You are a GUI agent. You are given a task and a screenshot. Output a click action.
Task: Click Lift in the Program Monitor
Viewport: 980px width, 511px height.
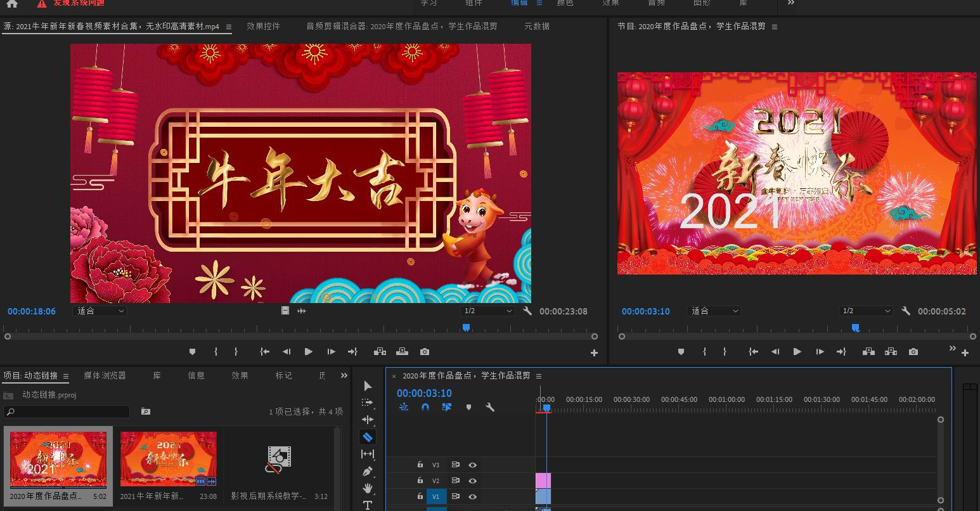point(868,352)
